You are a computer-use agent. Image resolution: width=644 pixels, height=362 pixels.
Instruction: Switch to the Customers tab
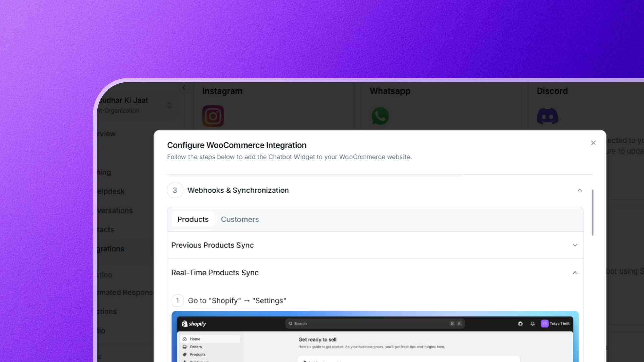click(239, 219)
